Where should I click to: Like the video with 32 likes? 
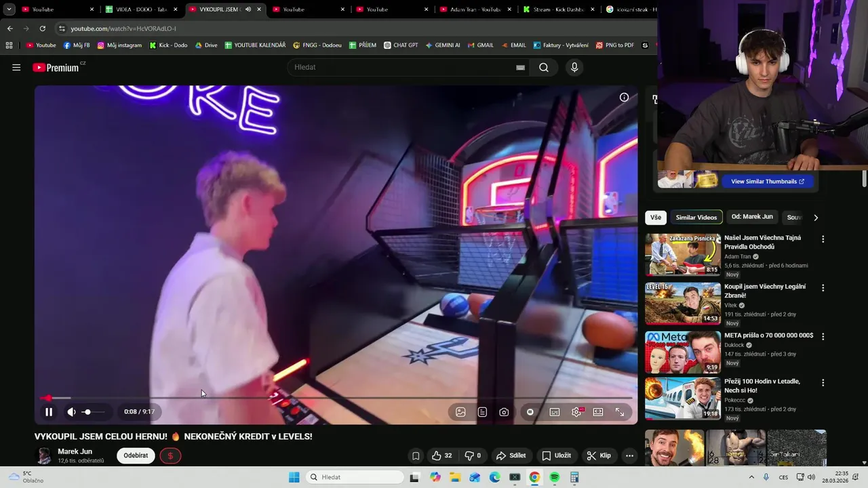point(441,455)
